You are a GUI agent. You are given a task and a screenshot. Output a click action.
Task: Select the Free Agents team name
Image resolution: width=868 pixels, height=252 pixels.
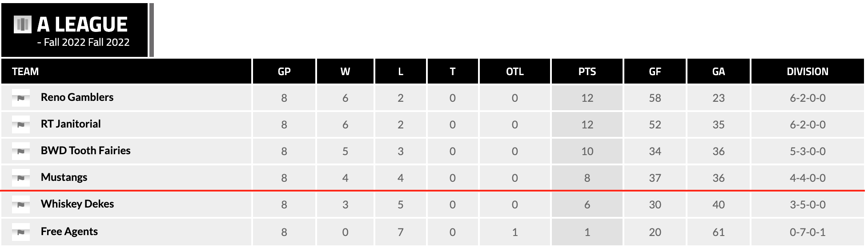coord(69,232)
